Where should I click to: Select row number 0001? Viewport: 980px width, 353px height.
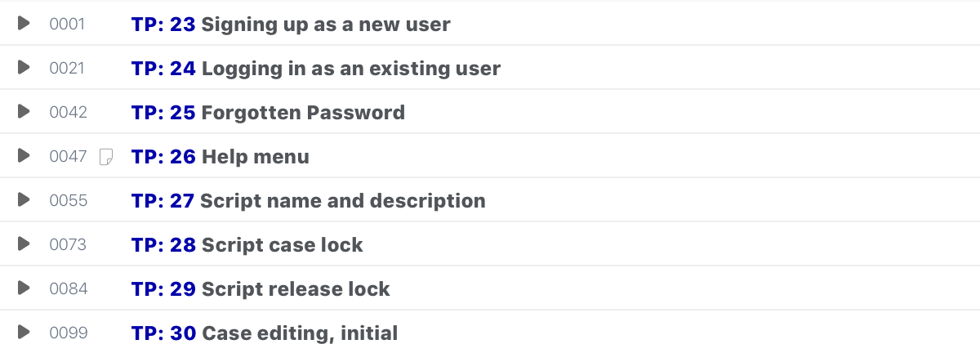pos(67,25)
